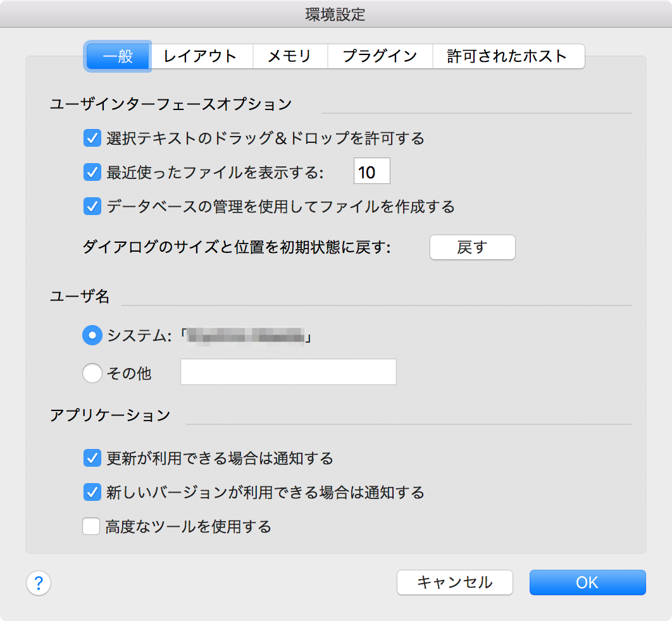Switch to the メモリ tab
Image resolution: width=672 pixels, height=621 pixels.
pyautogui.click(x=290, y=56)
